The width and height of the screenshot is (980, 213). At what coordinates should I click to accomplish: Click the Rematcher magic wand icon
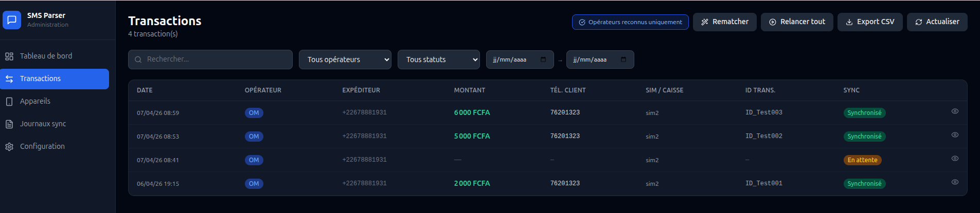[x=705, y=22]
